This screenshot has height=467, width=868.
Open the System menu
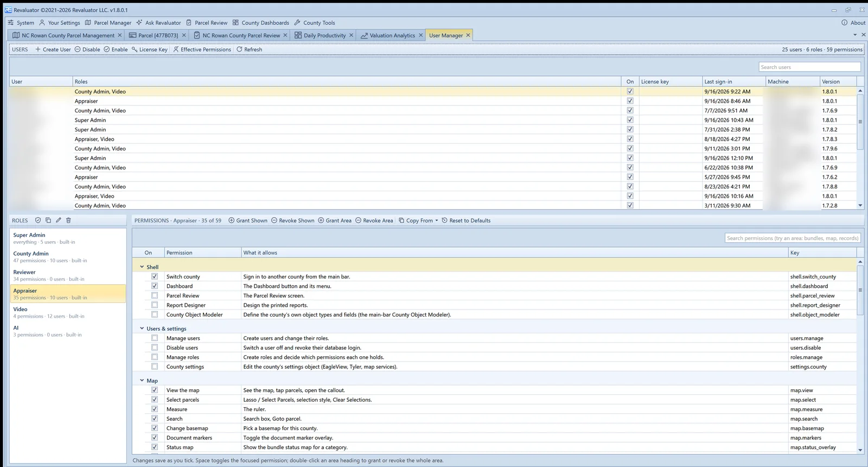click(x=21, y=23)
